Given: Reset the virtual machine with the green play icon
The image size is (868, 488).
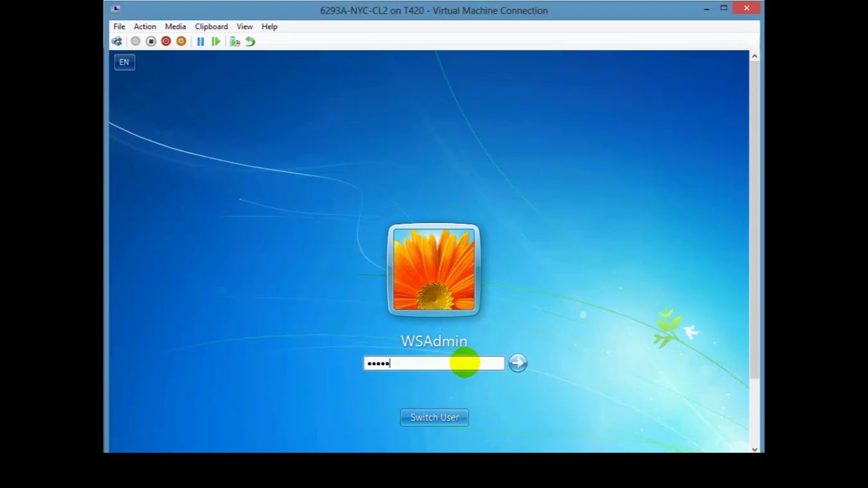Looking at the screenshot, I should tap(216, 41).
